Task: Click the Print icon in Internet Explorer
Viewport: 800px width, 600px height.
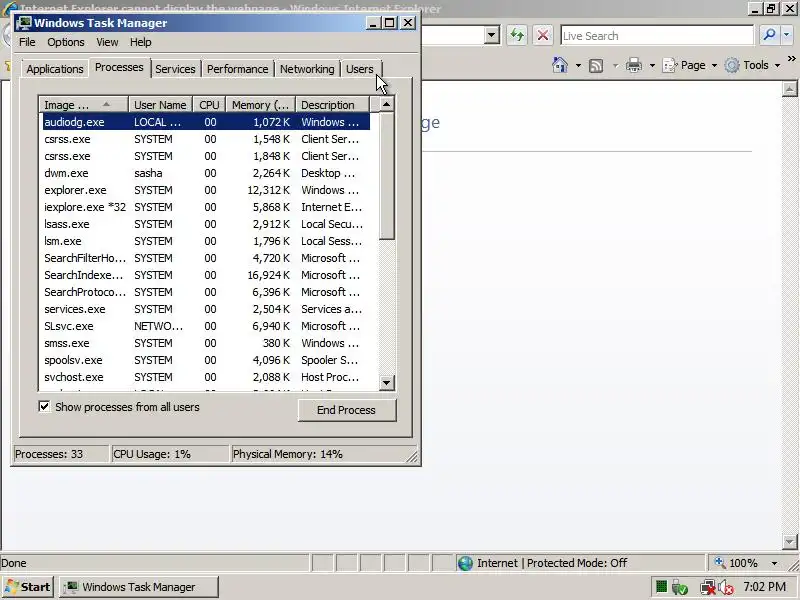Action: [634, 65]
